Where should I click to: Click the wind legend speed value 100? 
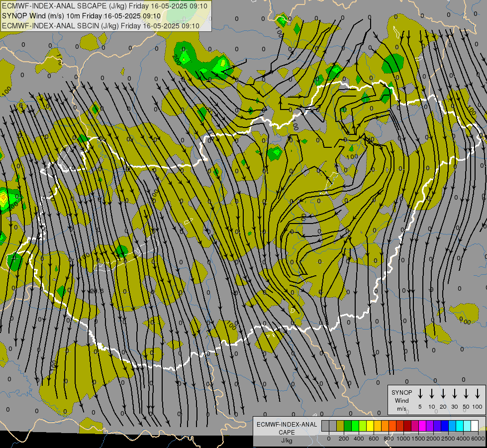tap(478, 407)
